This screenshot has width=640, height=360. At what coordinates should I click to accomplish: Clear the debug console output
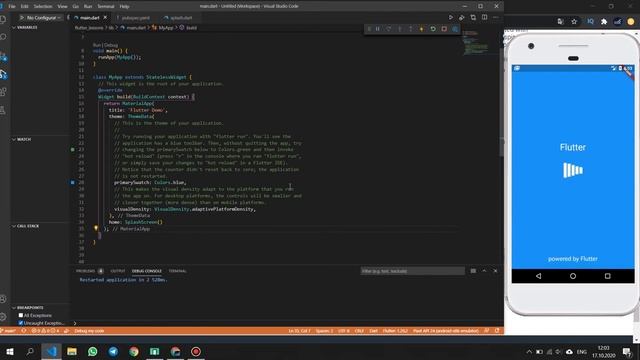(x=473, y=271)
